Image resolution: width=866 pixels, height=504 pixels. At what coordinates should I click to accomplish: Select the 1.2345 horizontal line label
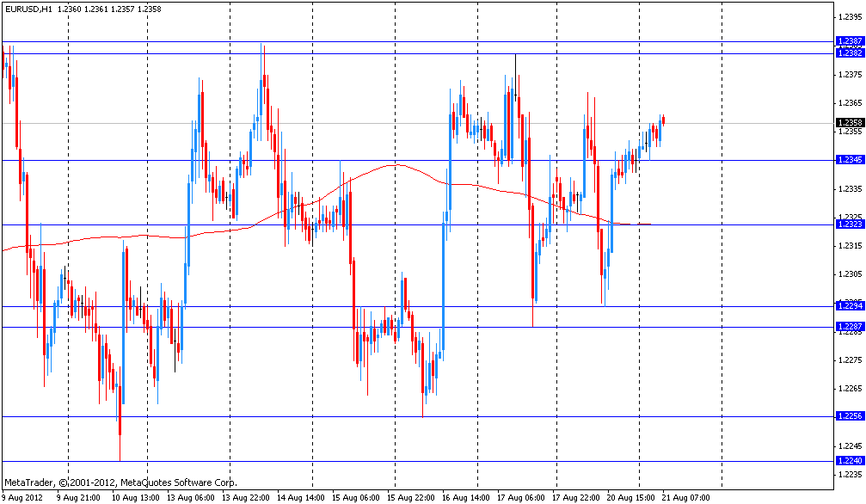click(x=849, y=160)
